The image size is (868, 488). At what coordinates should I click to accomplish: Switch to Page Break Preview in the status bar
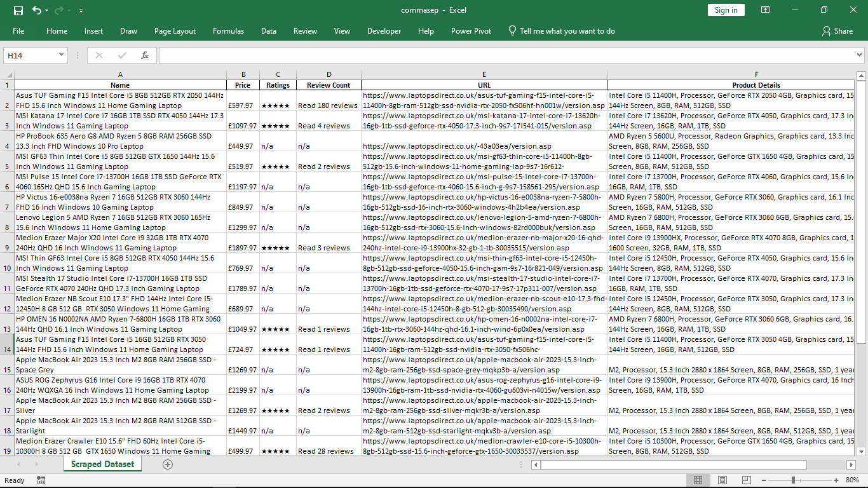click(746, 480)
